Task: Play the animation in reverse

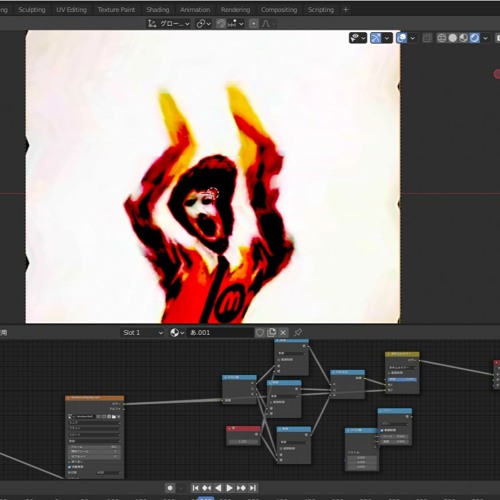Action: [218, 488]
